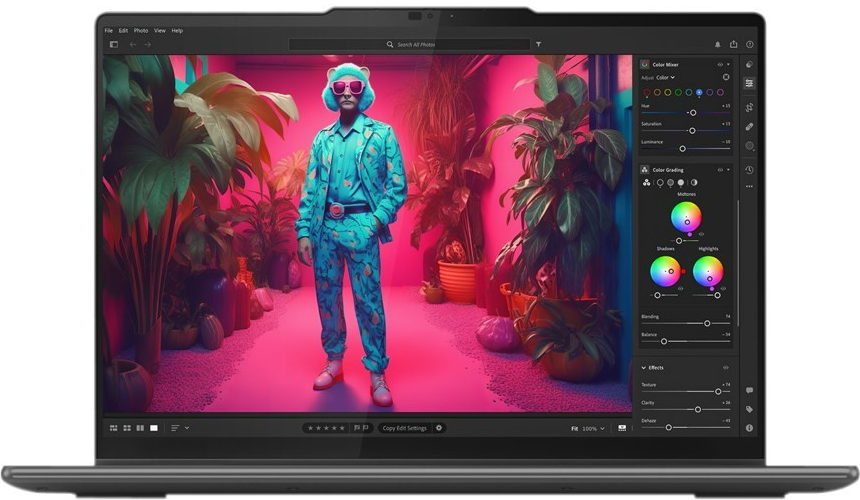
Task: Toggle Color Grading panel visibility eye
Action: (720, 169)
